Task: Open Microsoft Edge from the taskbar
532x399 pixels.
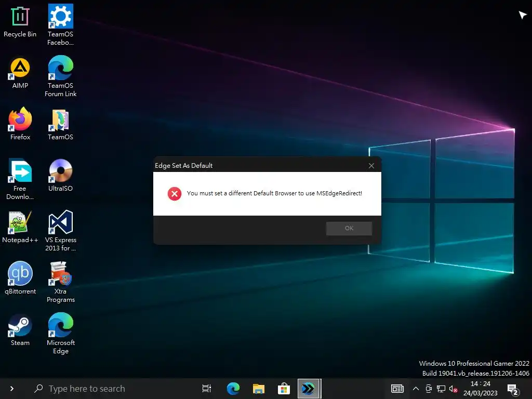Action: pyautogui.click(x=233, y=389)
